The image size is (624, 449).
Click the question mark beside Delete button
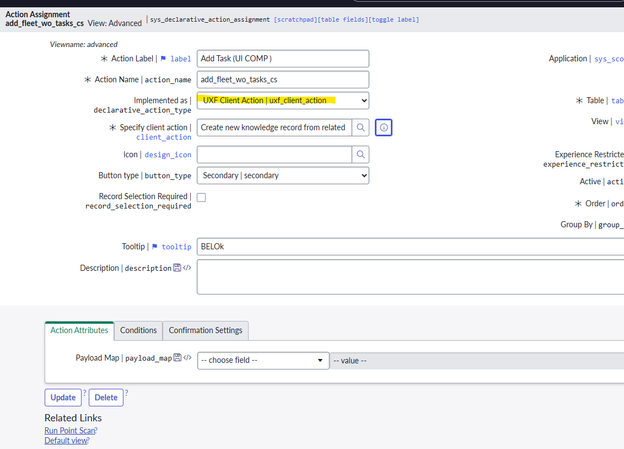tap(127, 393)
